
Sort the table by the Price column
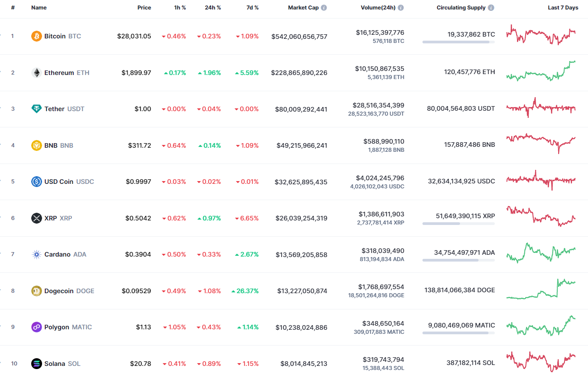coord(144,7)
